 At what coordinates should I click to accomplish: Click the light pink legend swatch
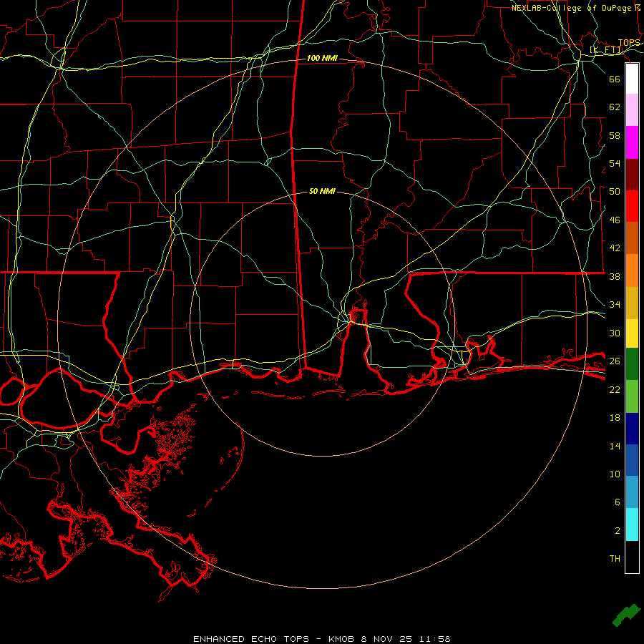pyautogui.click(x=632, y=109)
